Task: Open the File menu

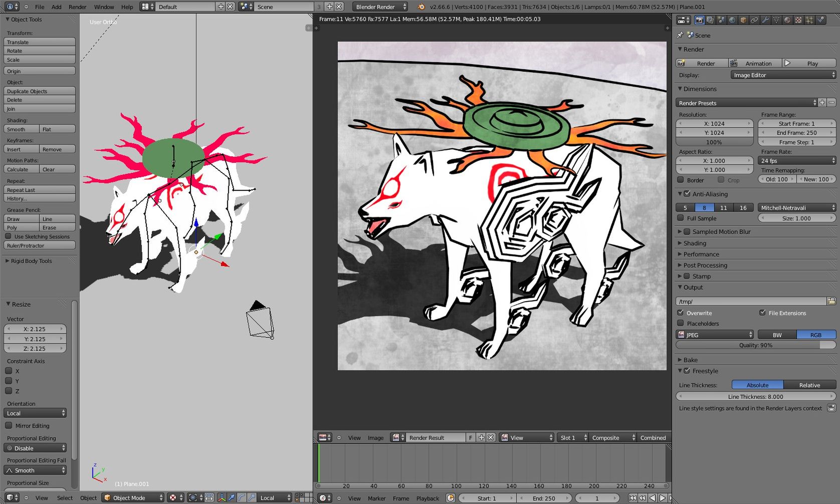Action: [40, 7]
